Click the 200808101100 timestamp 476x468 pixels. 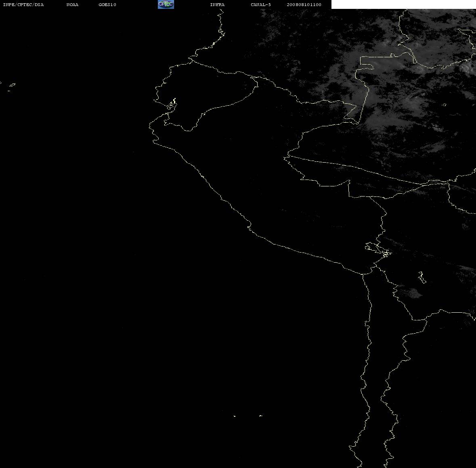304,4
